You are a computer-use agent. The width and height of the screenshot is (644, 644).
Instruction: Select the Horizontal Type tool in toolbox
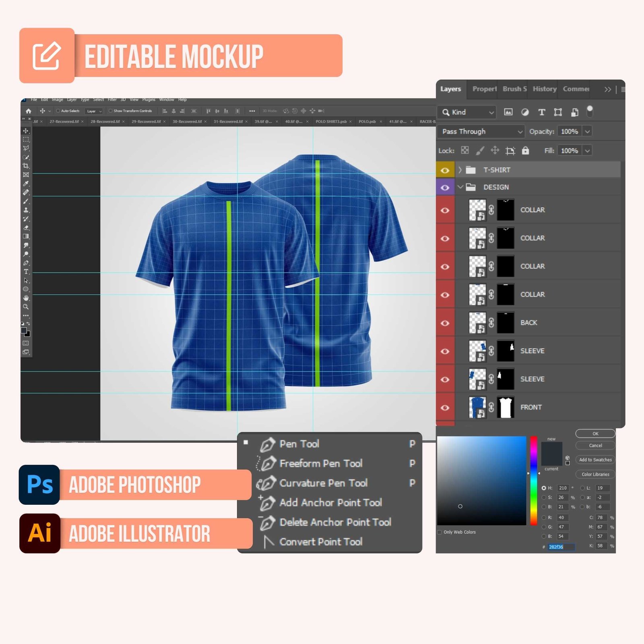coord(26,272)
